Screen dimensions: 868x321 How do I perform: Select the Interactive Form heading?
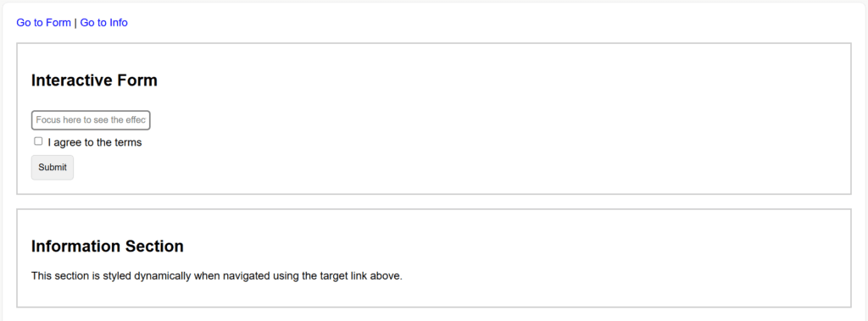click(94, 80)
